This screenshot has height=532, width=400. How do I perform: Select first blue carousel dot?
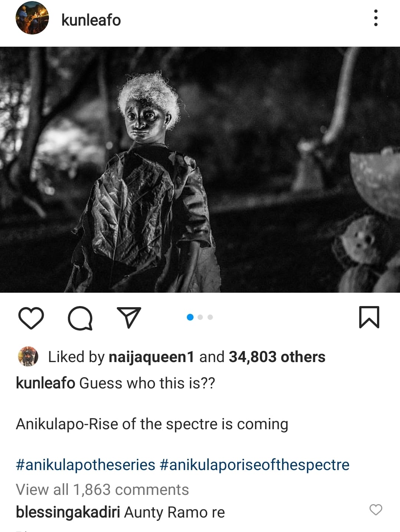pyautogui.click(x=190, y=317)
